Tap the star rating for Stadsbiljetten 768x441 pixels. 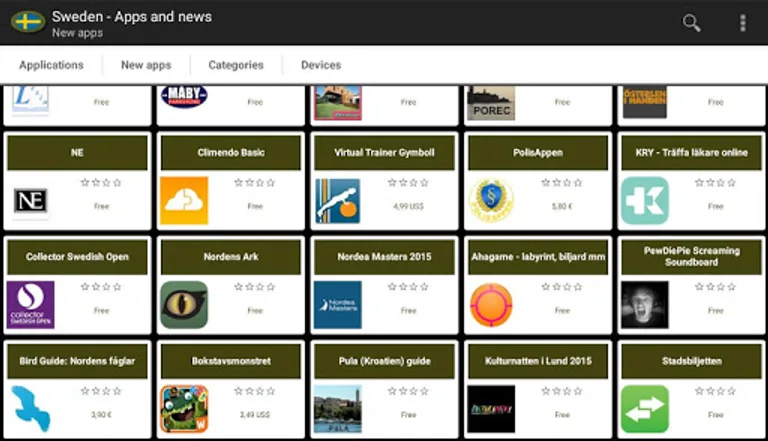pos(715,391)
